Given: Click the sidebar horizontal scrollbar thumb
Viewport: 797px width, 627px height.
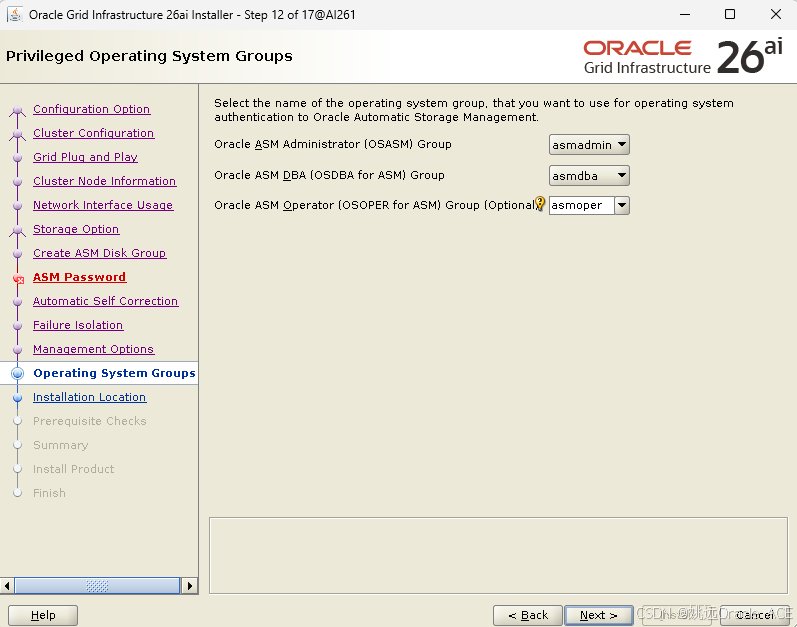Looking at the screenshot, I should click(x=97, y=586).
